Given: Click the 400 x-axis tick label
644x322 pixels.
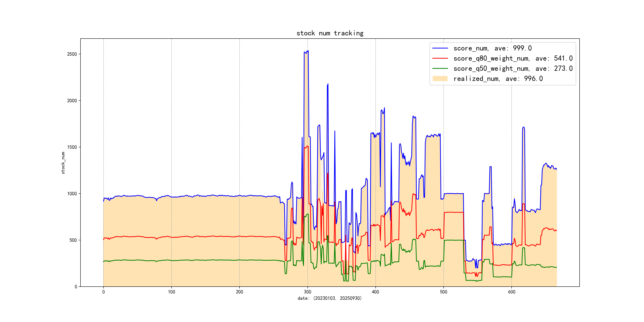Looking at the screenshot, I should coord(375,292).
